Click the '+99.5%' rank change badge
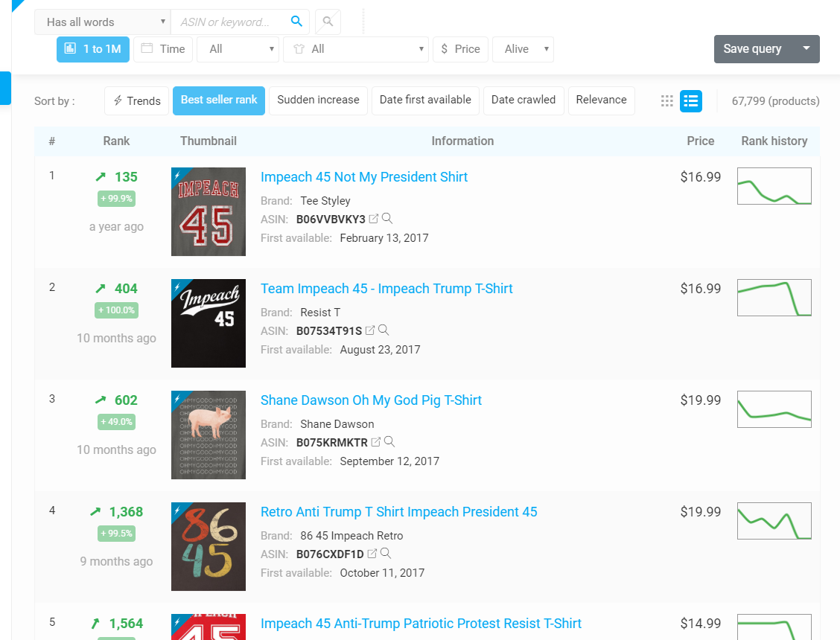The width and height of the screenshot is (840, 640). [x=116, y=534]
